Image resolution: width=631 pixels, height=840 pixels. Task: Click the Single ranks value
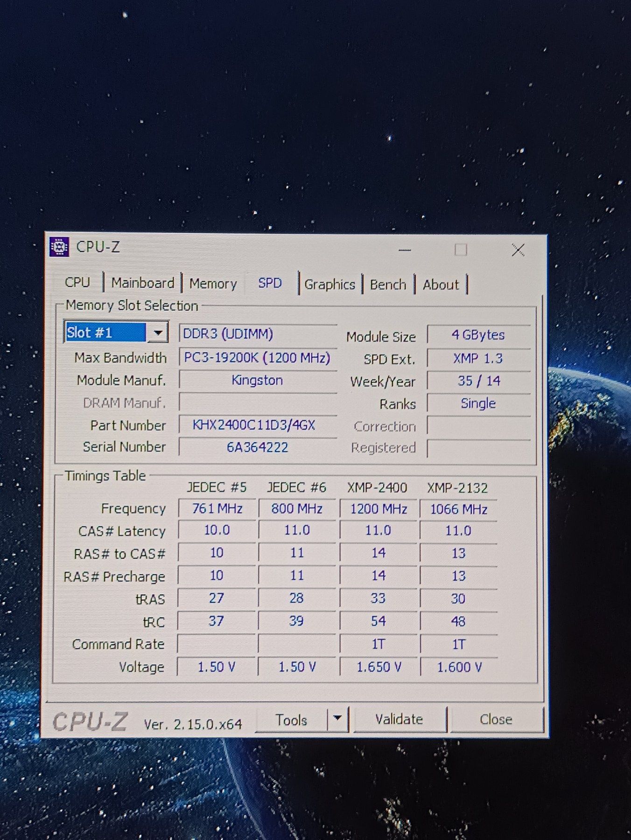pos(478,403)
